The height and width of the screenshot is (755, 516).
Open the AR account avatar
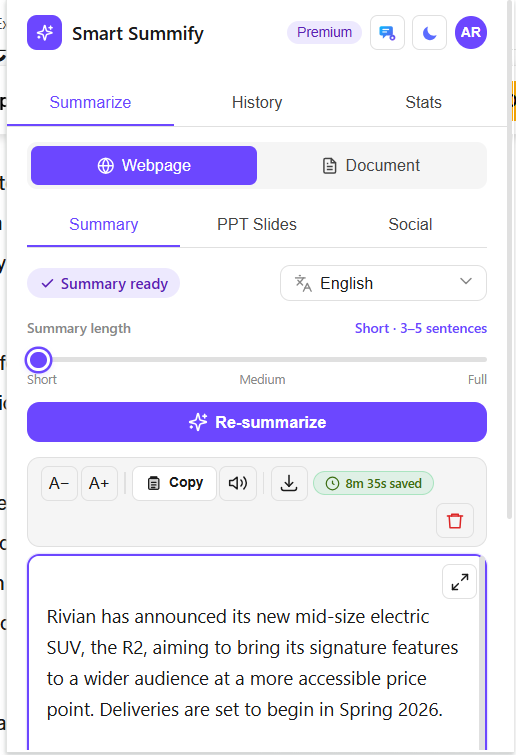471,33
